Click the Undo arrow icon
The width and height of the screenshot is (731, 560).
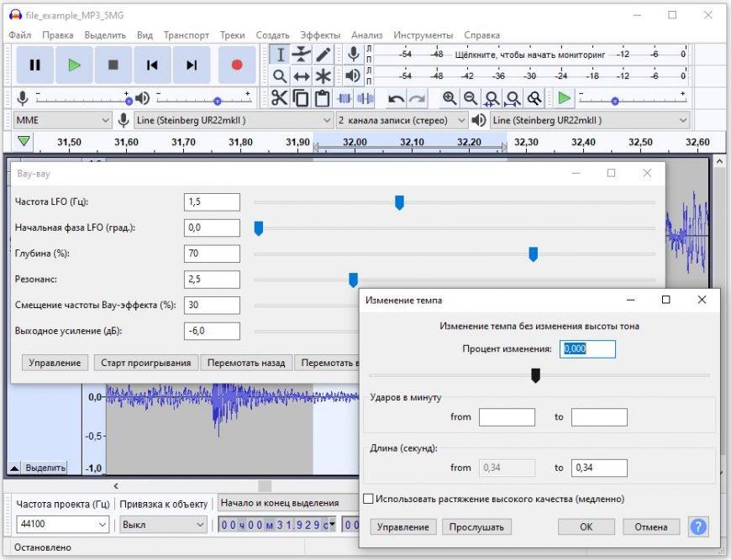(396, 98)
